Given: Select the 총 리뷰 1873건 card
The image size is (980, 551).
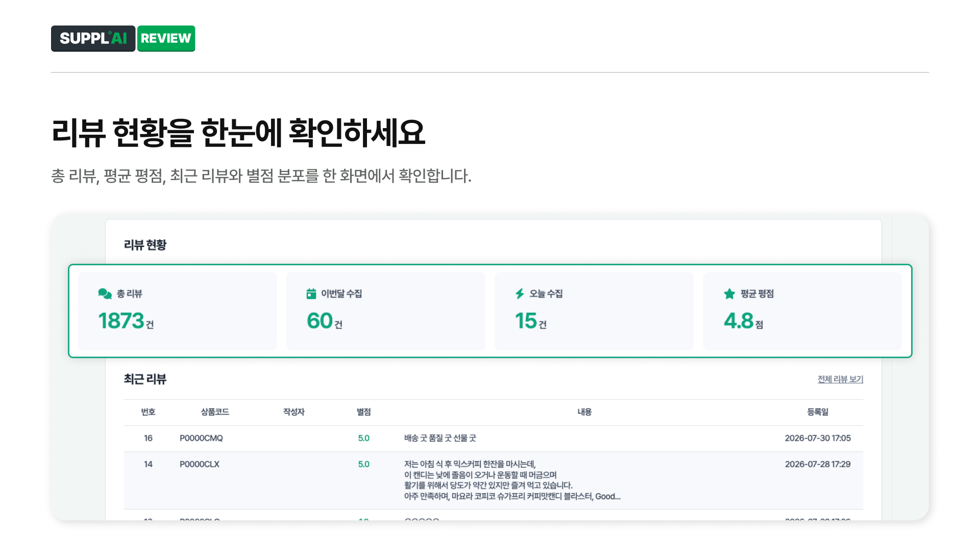Looking at the screenshot, I should pos(177,311).
